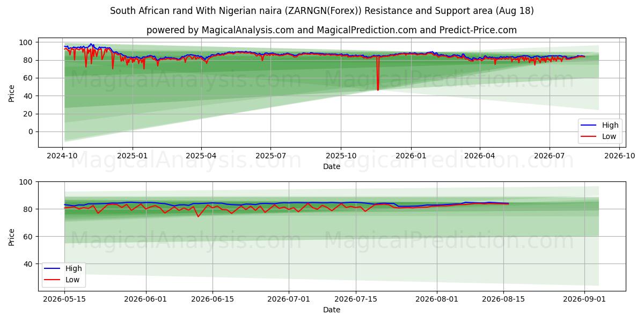The image size is (644, 322).
Task: Select the 'Price' y-axis label of the upper chart
Action: click(x=12, y=93)
